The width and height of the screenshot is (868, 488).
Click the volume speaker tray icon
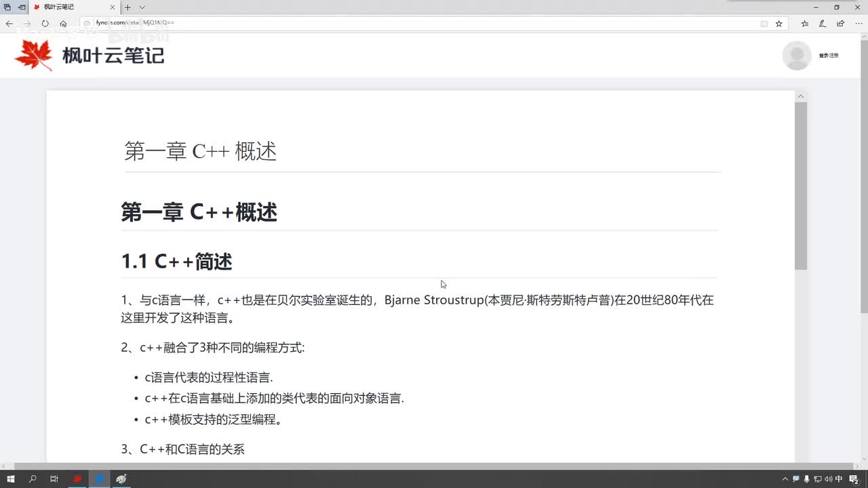tap(829, 479)
